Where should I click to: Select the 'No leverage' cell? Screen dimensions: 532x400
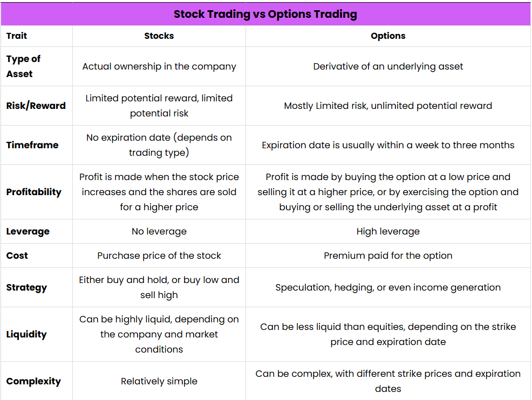point(159,231)
